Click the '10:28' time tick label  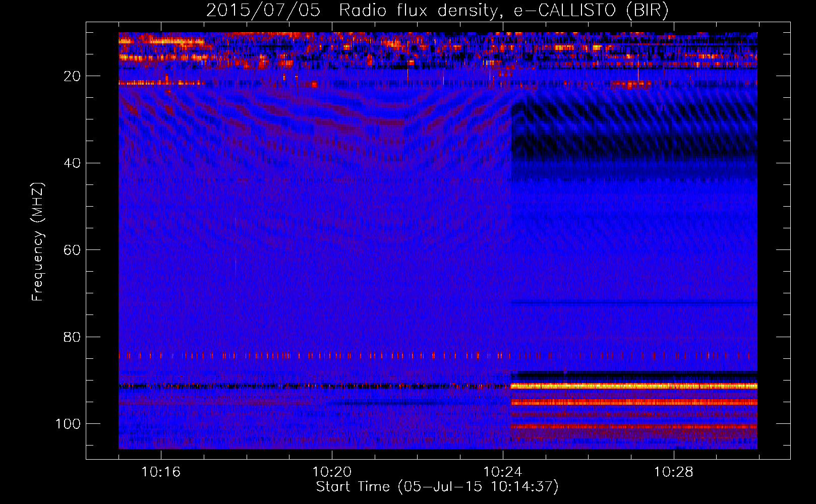pos(674,472)
